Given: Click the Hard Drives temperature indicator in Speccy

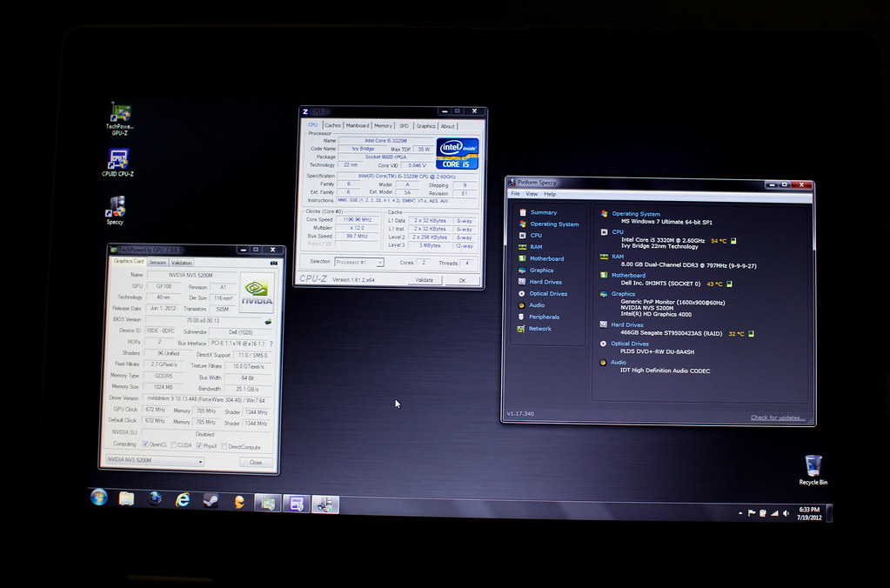Looking at the screenshot, I should (x=751, y=334).
